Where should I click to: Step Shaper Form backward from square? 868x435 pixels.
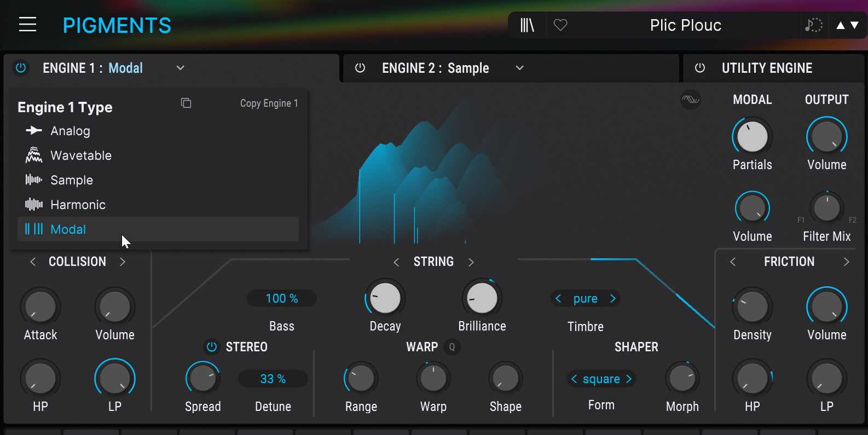[x=574, y=379]
